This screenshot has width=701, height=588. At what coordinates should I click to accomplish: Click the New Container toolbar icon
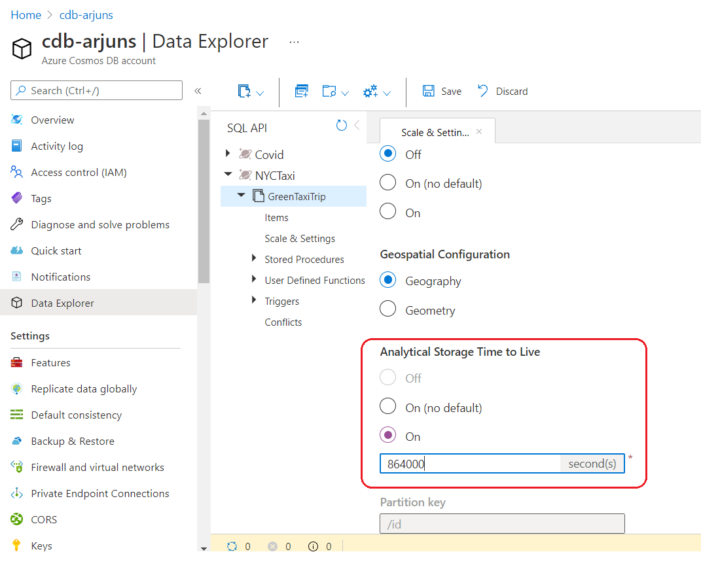244,92
